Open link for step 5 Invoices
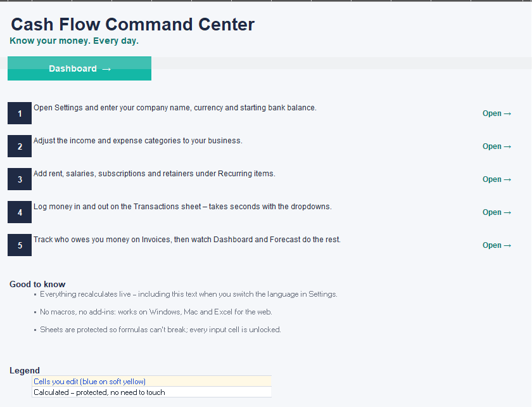Screen dimensions: 532x407 pyautogui.click(x=497, y=245)
